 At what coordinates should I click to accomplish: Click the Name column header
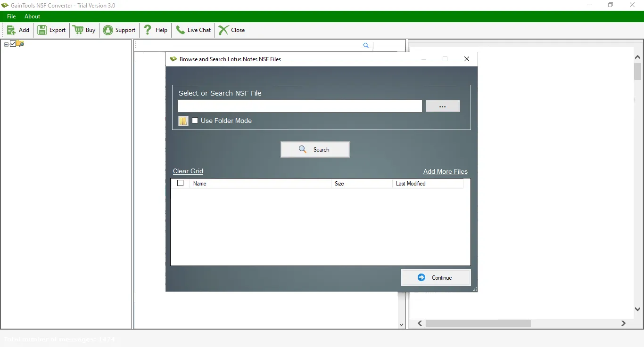coord(260,184)
